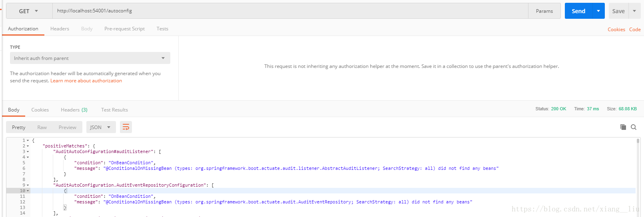
Task: Toggle the wrap lines icon
Action: click(x=126, y=127)
